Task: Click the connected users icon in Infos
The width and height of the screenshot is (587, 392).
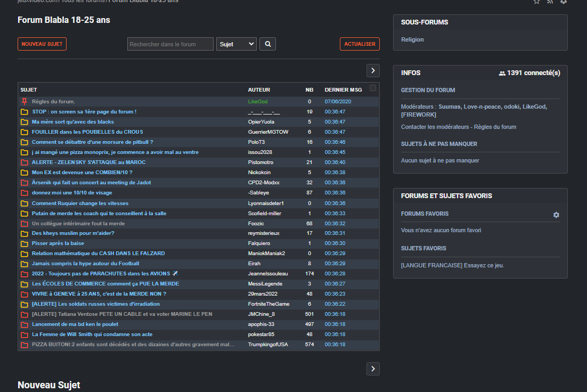Action: [502, 73]
